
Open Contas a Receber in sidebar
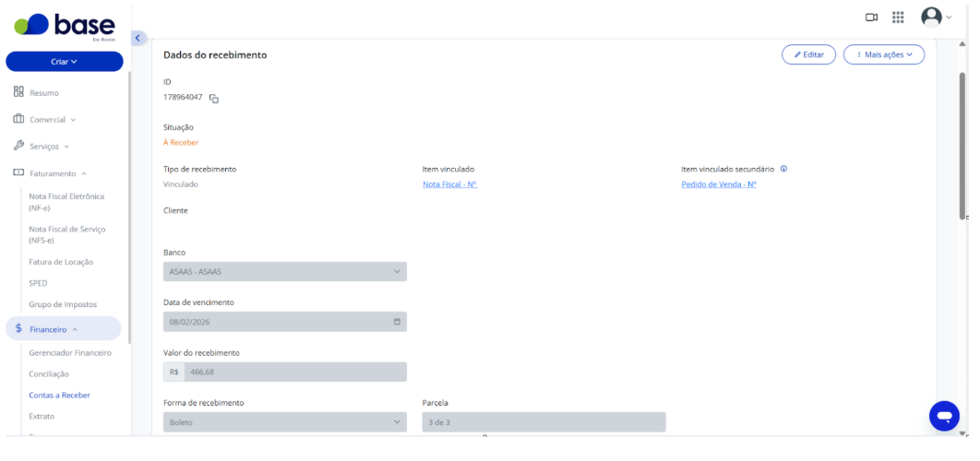(x=59, y=395)
